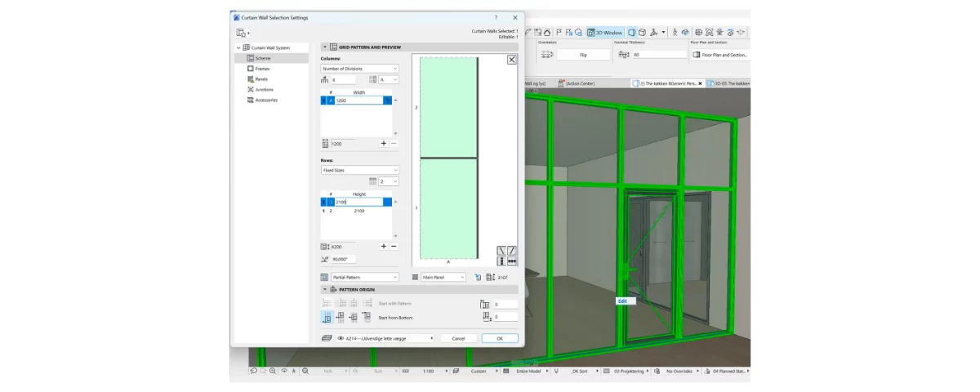The height and width of the screenshot is (392, 980).
Task: Switch to the Action Center tab
Action: [577, 83]
